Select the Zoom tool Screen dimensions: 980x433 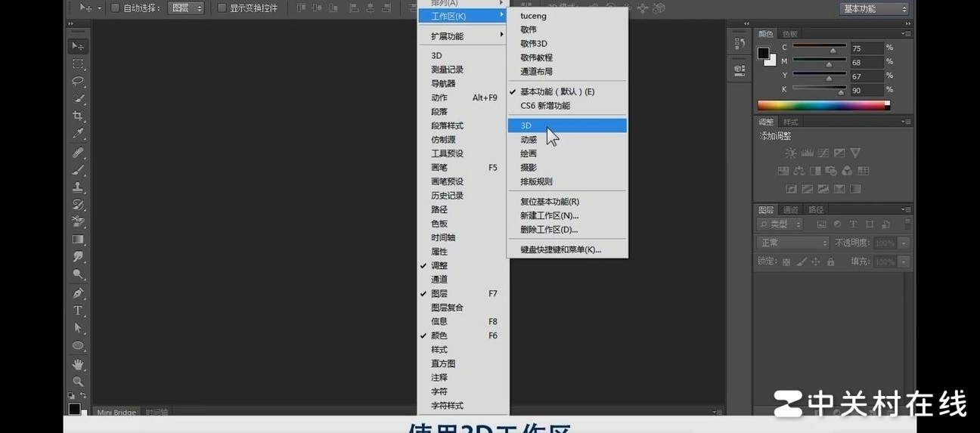click(78, 382)
